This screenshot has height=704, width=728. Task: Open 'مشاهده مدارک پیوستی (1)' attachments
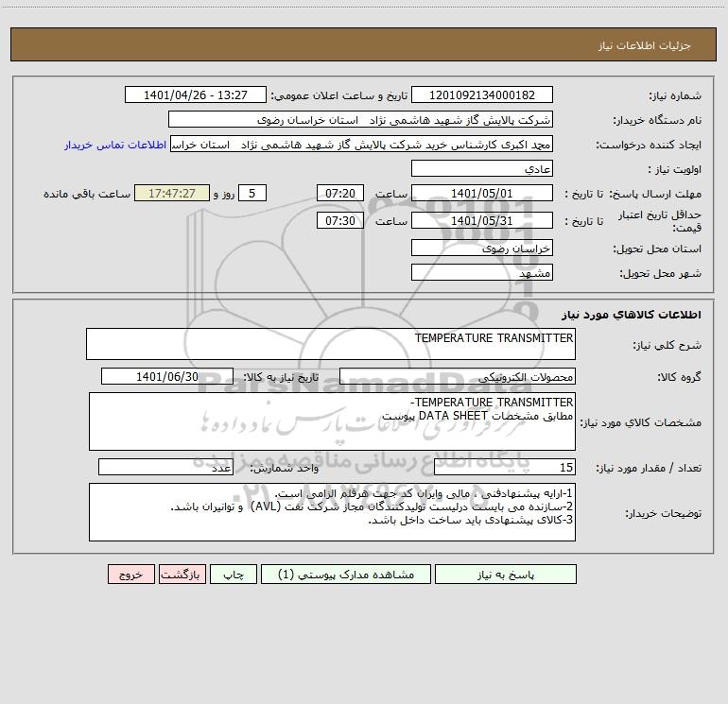click(x=346, y=575)
